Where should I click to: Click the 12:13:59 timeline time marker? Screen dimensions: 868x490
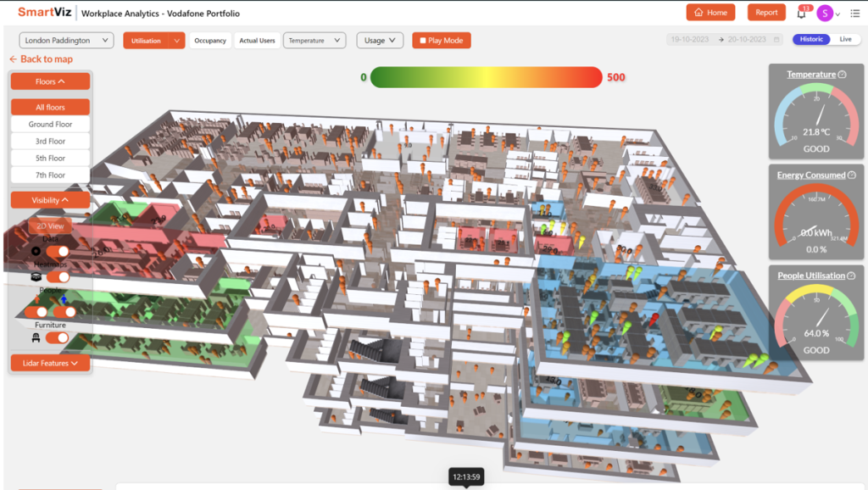point(465,476)
